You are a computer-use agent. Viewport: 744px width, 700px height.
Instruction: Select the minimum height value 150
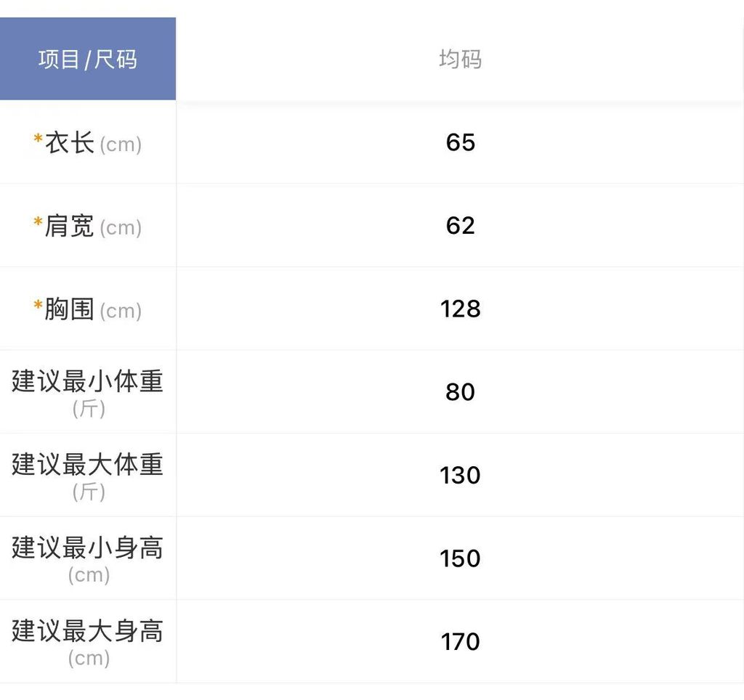460,558
